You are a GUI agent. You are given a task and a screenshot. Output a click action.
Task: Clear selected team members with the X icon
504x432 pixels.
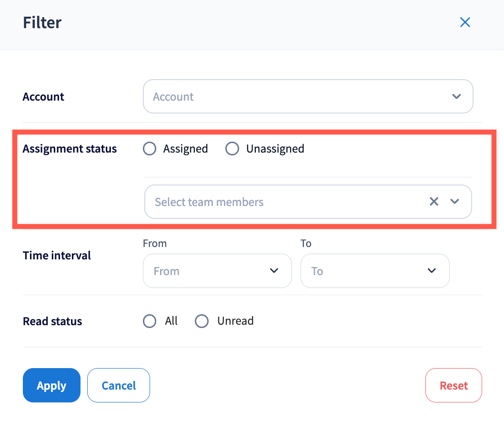pos(433,202)
